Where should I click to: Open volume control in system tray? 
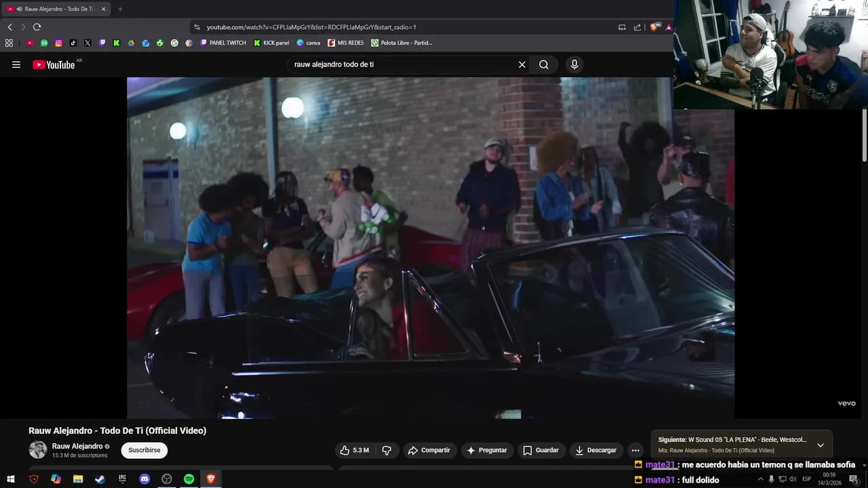pyautogui.click(x=793, y=479)
